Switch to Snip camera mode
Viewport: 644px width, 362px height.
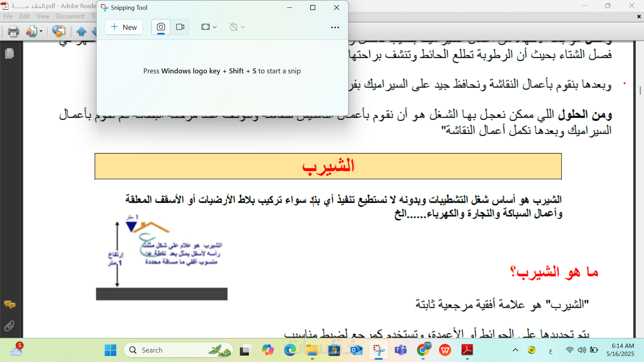161,27
